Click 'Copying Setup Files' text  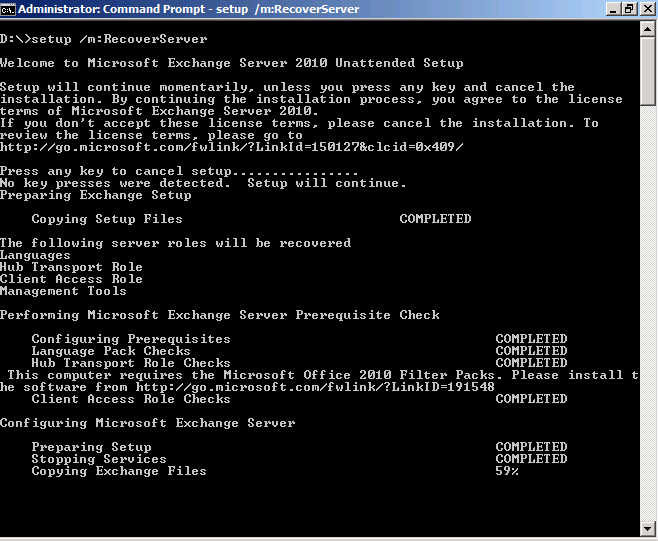pyautogui.click(x=107, y=219)
